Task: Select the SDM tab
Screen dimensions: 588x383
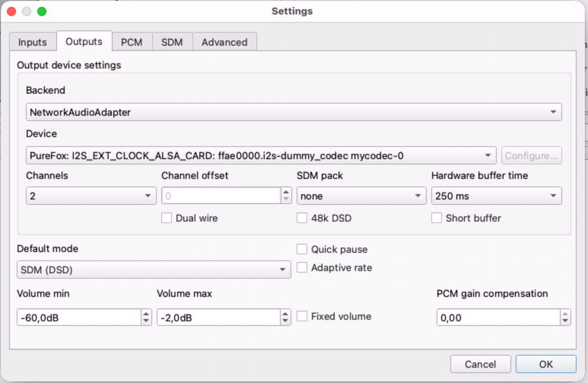Action: tap(172, 42)
